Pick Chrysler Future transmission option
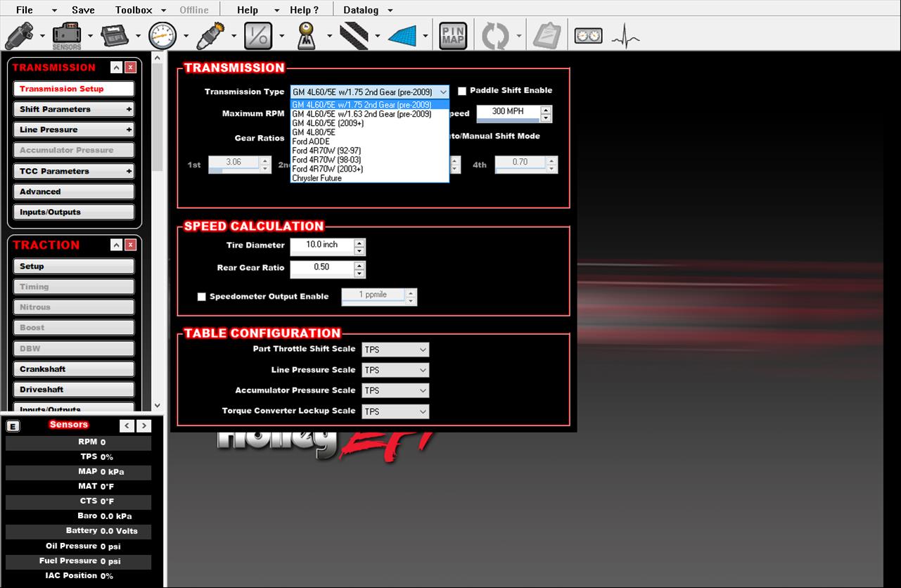This screenshot has height=588, width=901. pyautogui.click(x=369, y=178)
